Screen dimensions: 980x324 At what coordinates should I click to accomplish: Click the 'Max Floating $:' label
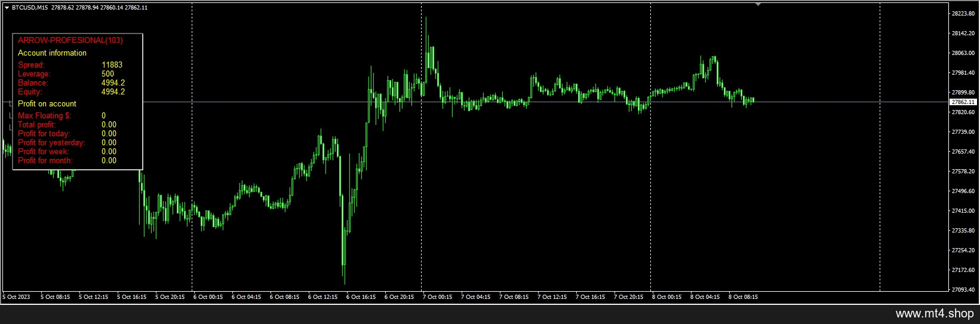[45, 115]
